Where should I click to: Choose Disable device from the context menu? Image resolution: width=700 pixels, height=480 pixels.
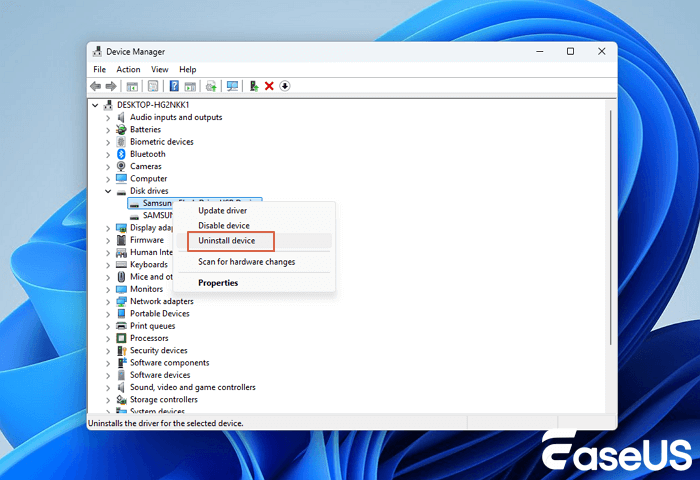tap(254, 225)
